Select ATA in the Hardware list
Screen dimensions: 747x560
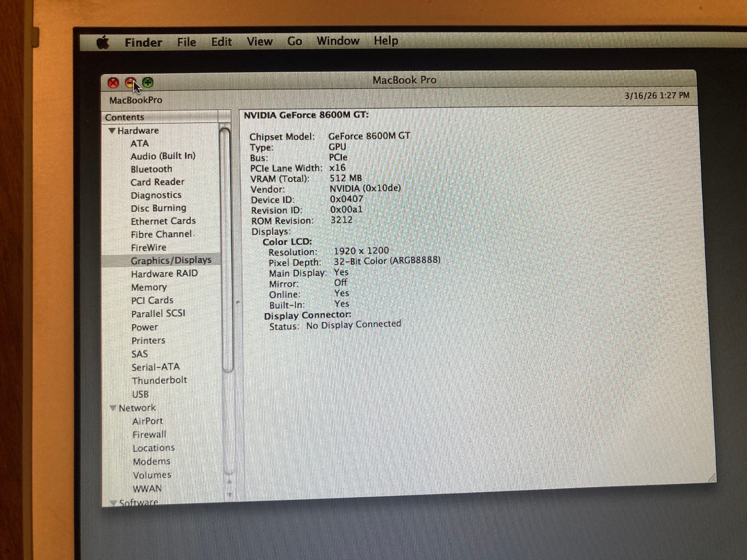pyautogui.click(x=140, y=143)
